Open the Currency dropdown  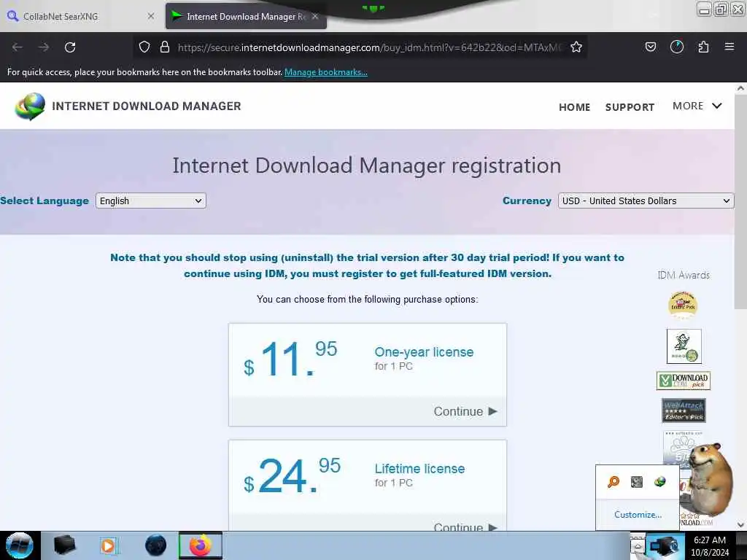[x=646, y=201]
